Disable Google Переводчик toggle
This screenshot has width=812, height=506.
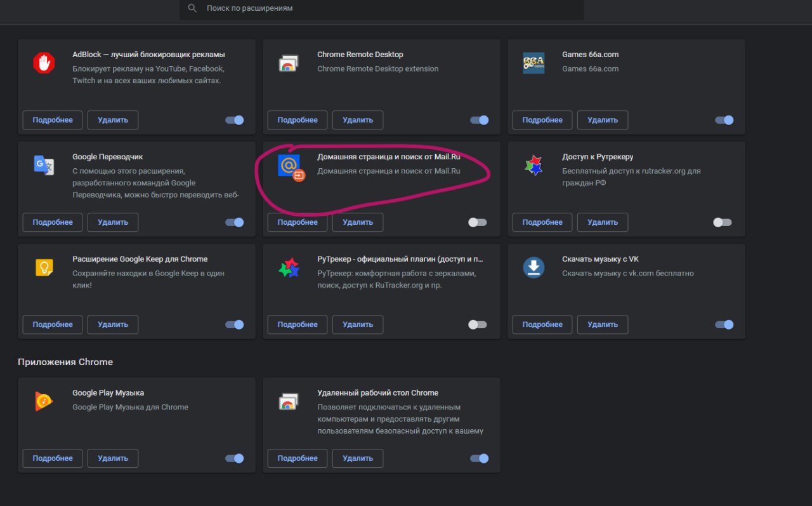(x=235, y=222)
